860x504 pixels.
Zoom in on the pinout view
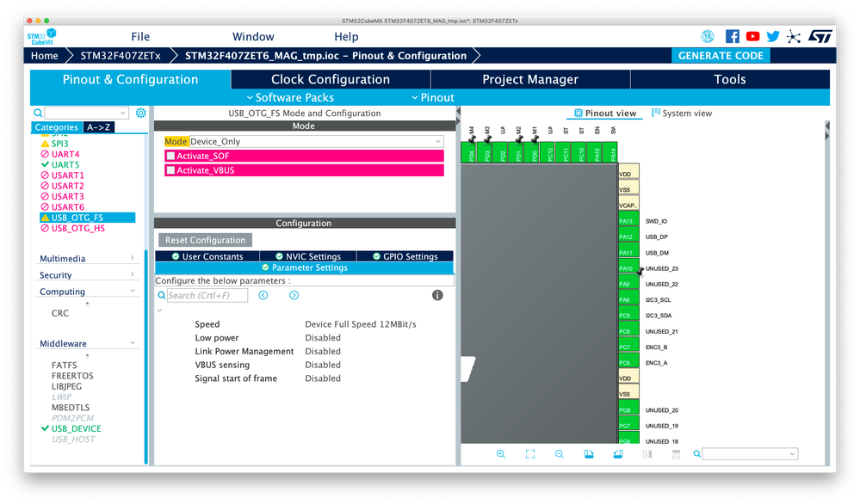(x=501, y=454)
